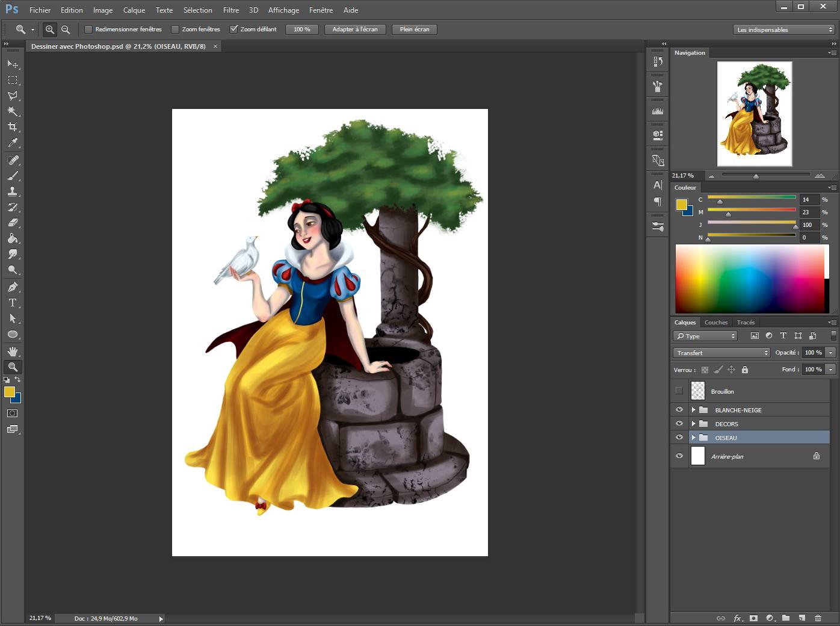Click the Plein écran button
The height and width of the screenshot is (626, 840).
pos(414,29)
